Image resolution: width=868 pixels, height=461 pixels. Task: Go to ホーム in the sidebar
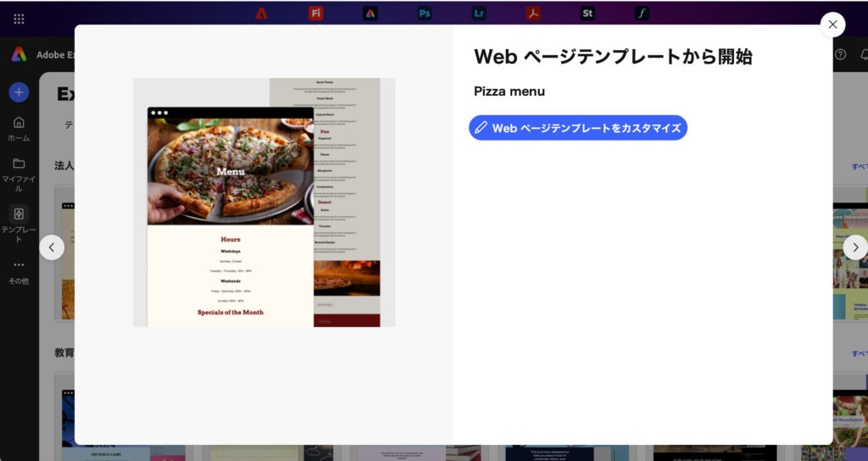coord(19,128)
